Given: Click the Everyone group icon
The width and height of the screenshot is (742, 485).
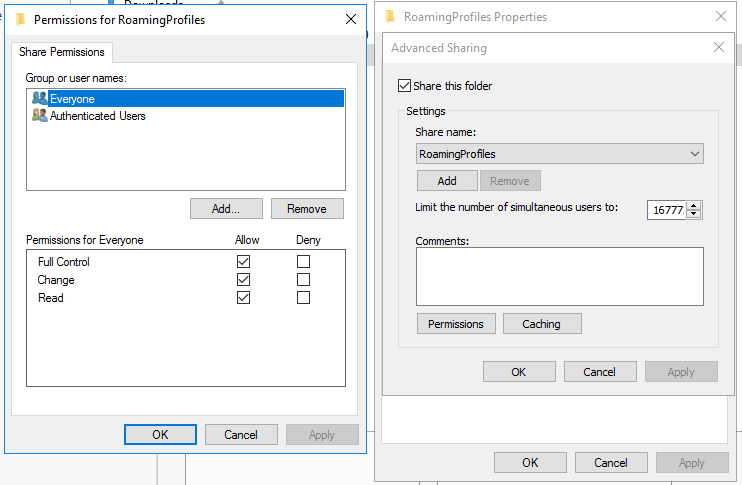Looking at the screenshot, I should [x=40, y=98].
